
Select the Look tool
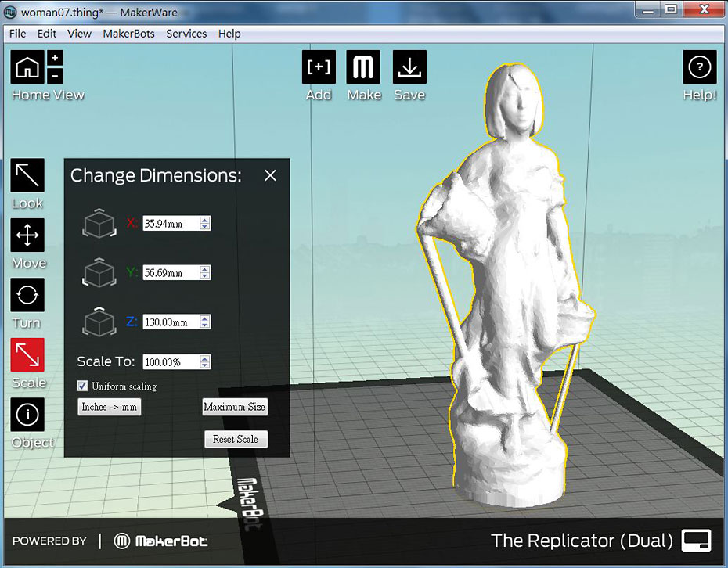pos(27,175)
